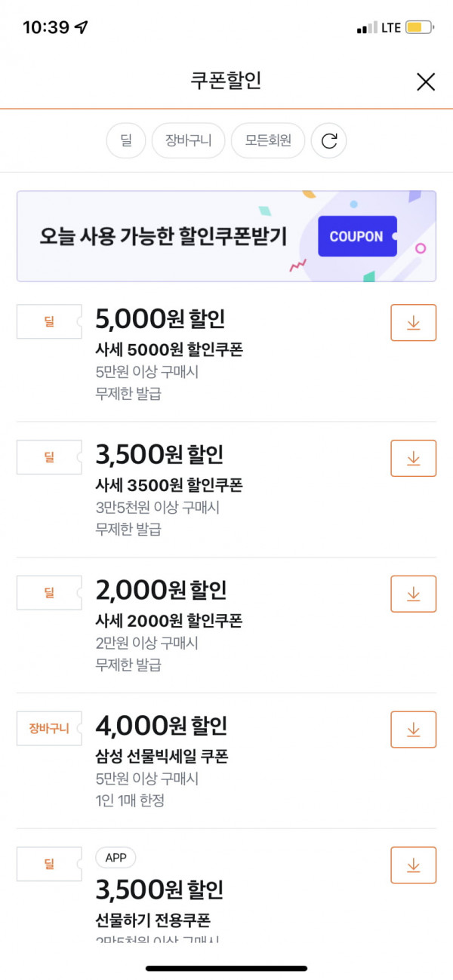The width and height of the screenshot is (453, 980).
Task: Refresh the coupon list
Action: (328, 140)
